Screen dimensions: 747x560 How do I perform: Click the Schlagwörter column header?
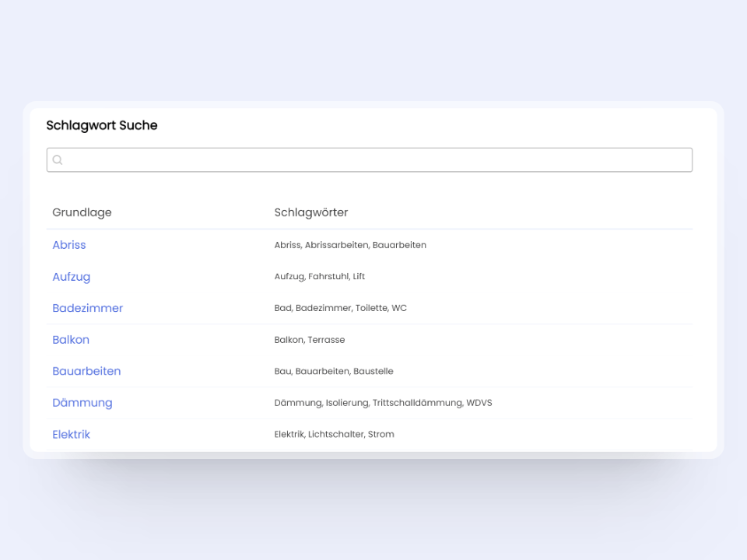311,212
